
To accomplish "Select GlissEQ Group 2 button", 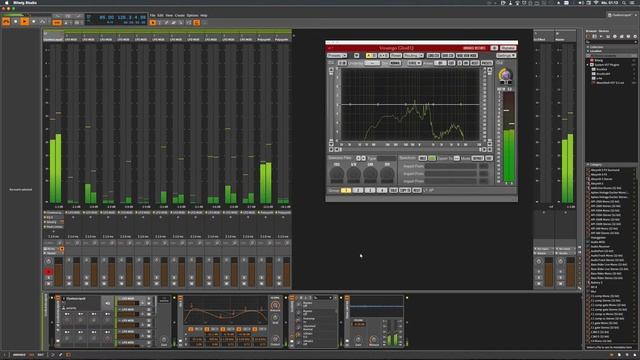I will click(x=358, y=190).
